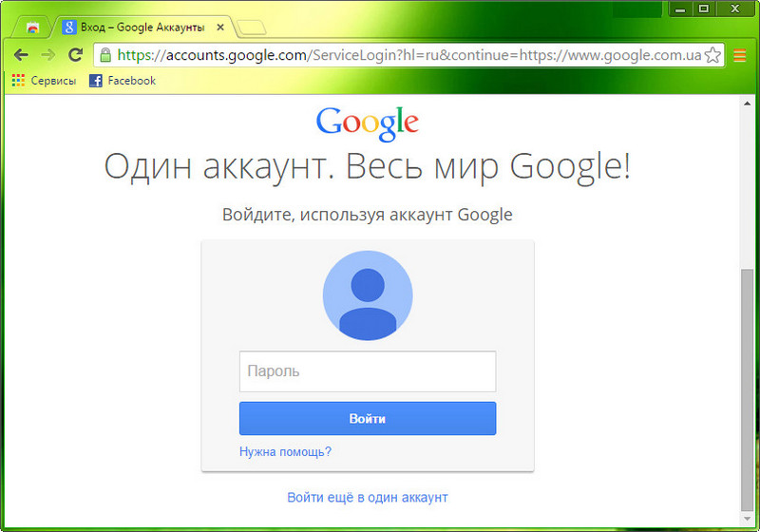Screen dimensions: 760x532
Task: Click the heading Один аккаунт. Весь мир Google!
Action: coord(368,166)
